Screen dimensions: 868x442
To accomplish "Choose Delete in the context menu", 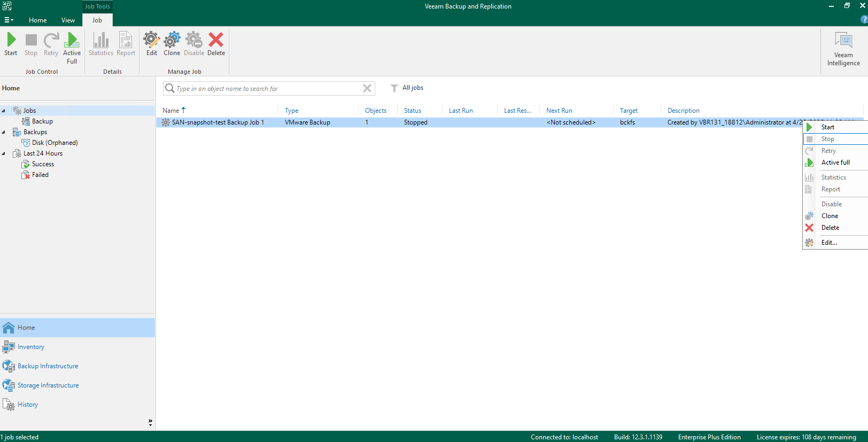I will 830,228.
